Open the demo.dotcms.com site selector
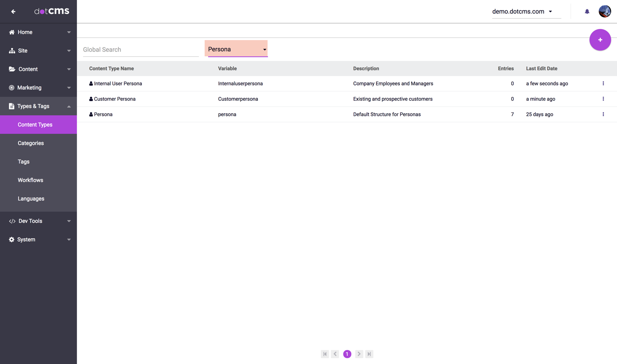Image resolution: width=617 pixels, height=364 pixels. pos(522,12)
